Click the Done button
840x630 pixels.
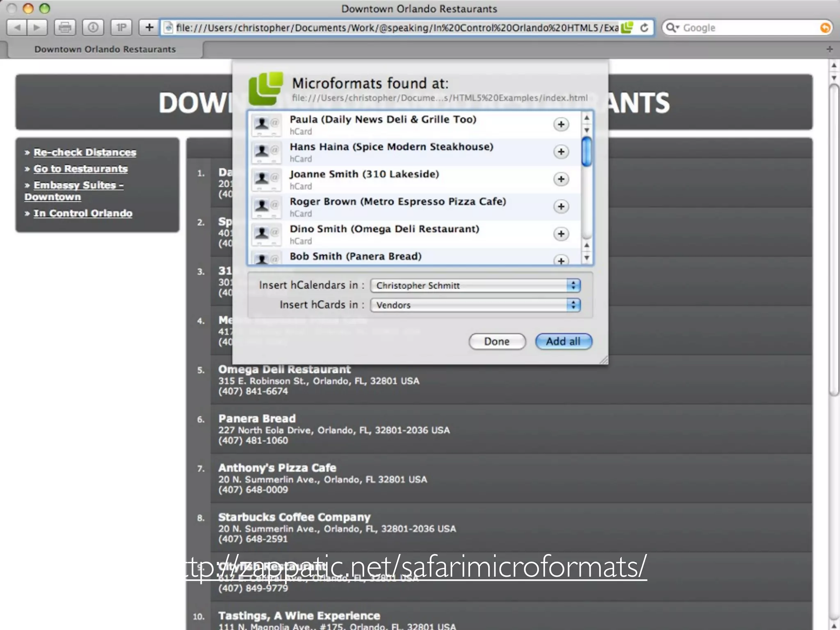[497, 341]
